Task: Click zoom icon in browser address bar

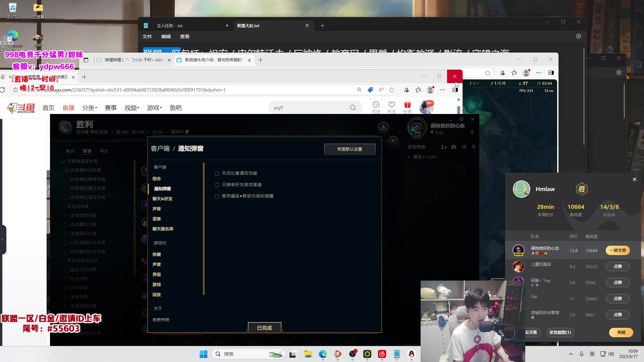Action: point(360,90)
